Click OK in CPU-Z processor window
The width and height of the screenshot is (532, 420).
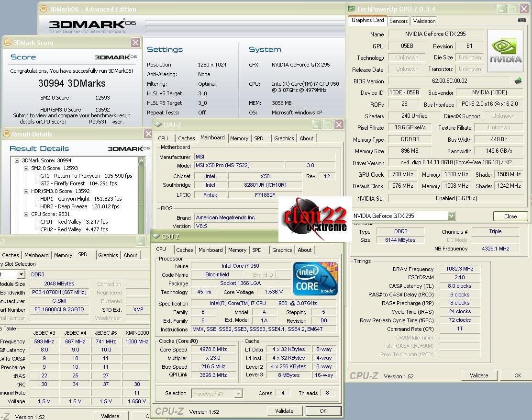(x=323, y=411)
